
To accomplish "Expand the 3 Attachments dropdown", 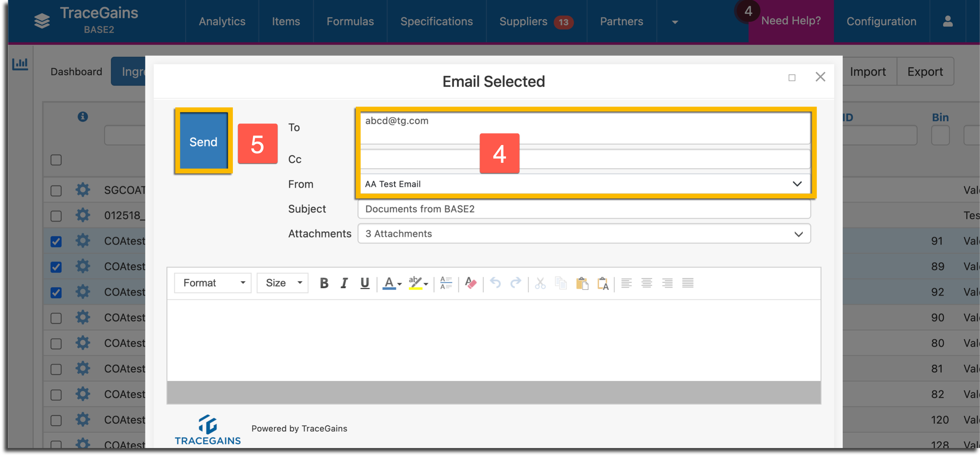I will tap(584, 234).
